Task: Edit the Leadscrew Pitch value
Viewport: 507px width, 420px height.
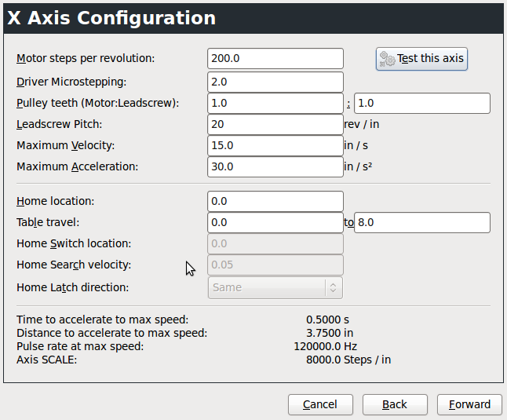Action: [275, 124]
